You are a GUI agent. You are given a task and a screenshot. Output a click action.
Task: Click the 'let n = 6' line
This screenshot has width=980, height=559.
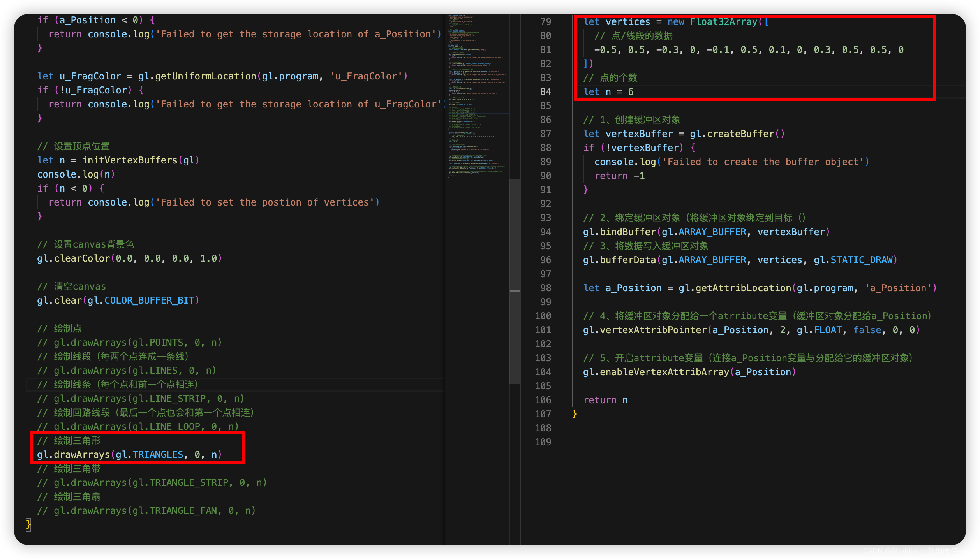(608, 92)
